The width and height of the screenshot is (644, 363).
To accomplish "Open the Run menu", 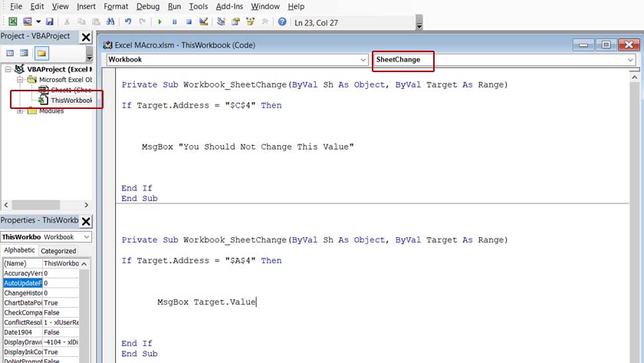I will 174,7.
